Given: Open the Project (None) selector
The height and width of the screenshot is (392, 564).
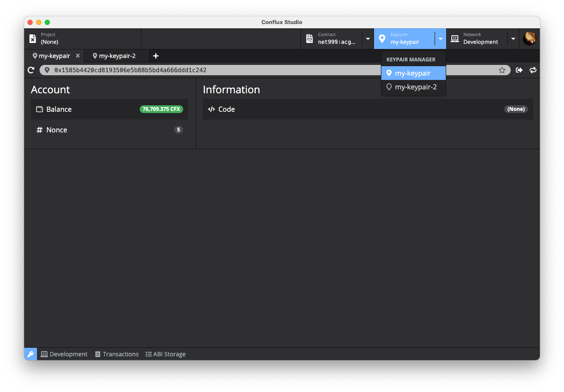Looking at the screenshot, I should click(83, 39).
